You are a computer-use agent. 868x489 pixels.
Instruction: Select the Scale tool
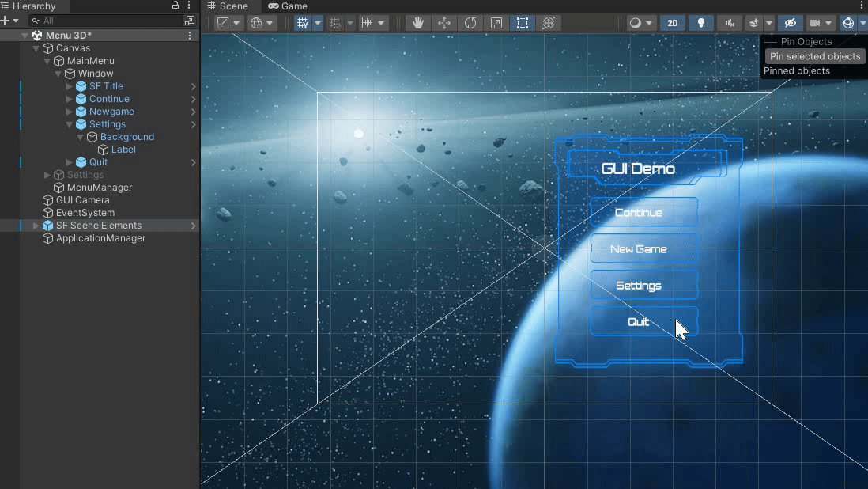click(496, 23)
